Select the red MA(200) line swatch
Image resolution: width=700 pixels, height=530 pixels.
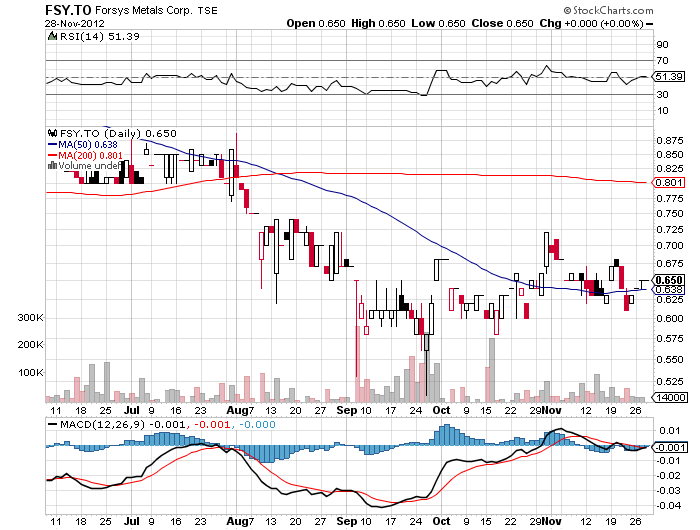click(52, 155)
